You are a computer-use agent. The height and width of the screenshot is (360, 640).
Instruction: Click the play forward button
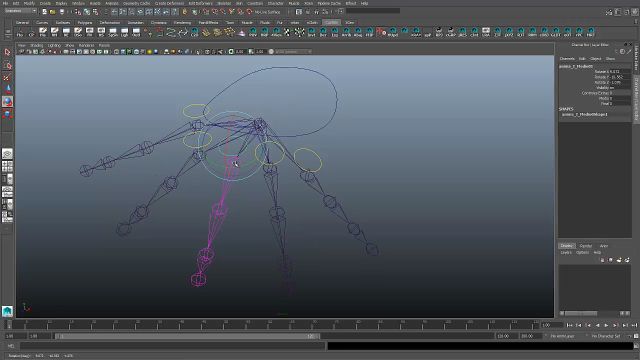[607, 325]
